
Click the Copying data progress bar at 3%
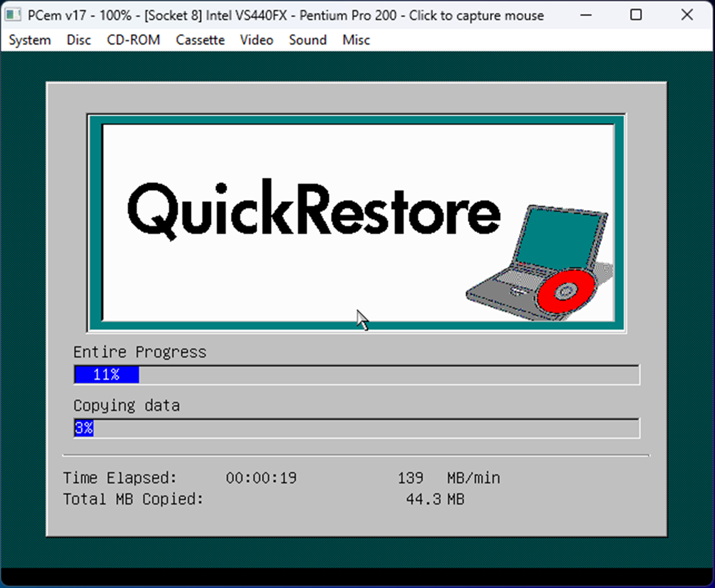357,428
